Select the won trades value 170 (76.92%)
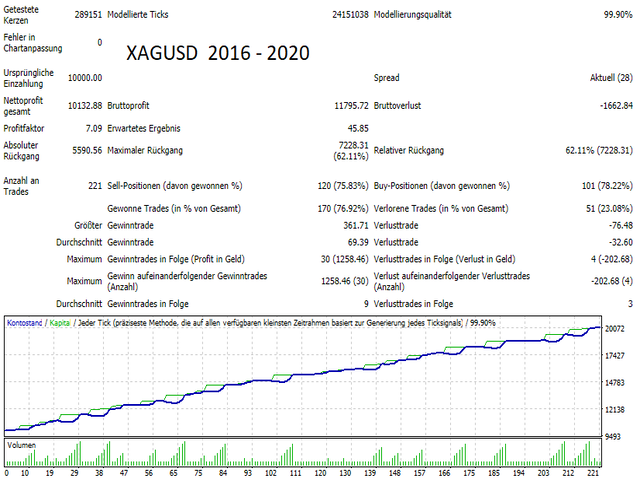 point(343,209)
